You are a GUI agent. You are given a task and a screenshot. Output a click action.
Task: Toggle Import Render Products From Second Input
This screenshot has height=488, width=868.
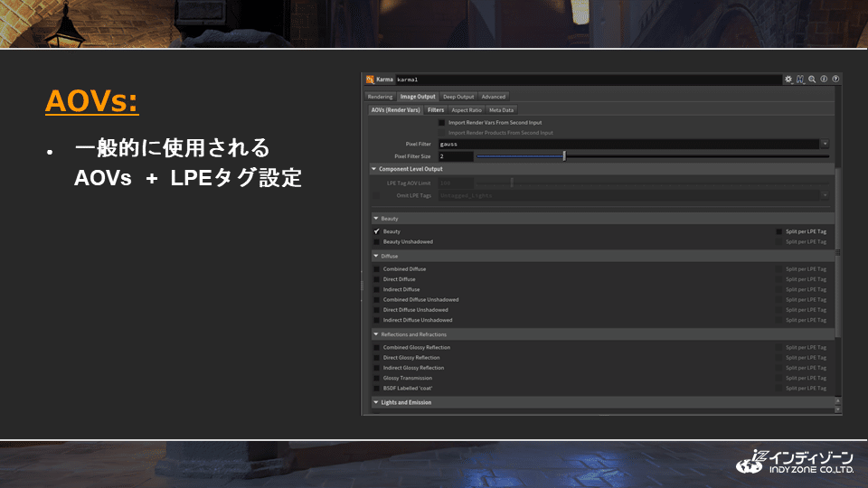[442, 133]
